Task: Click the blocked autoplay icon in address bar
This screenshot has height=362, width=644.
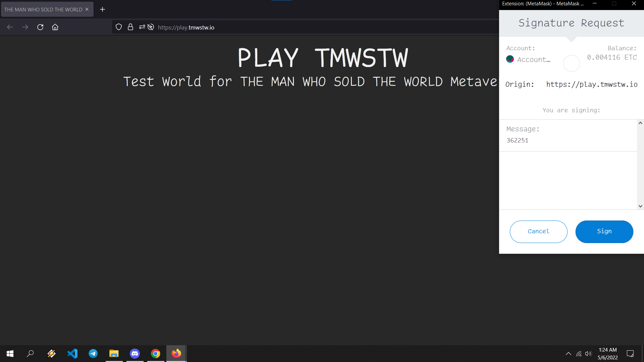Action: pos(151,27)
